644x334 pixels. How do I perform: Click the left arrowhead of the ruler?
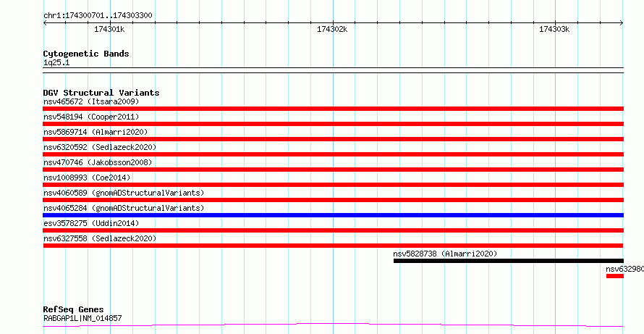(x=45, y=22)
